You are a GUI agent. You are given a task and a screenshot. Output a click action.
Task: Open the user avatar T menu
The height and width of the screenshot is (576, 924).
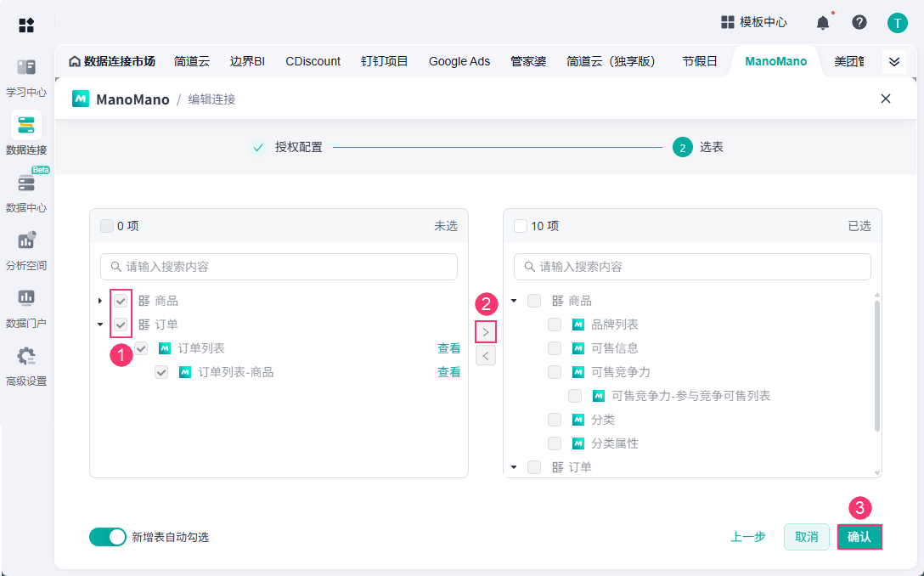(897, 23)
